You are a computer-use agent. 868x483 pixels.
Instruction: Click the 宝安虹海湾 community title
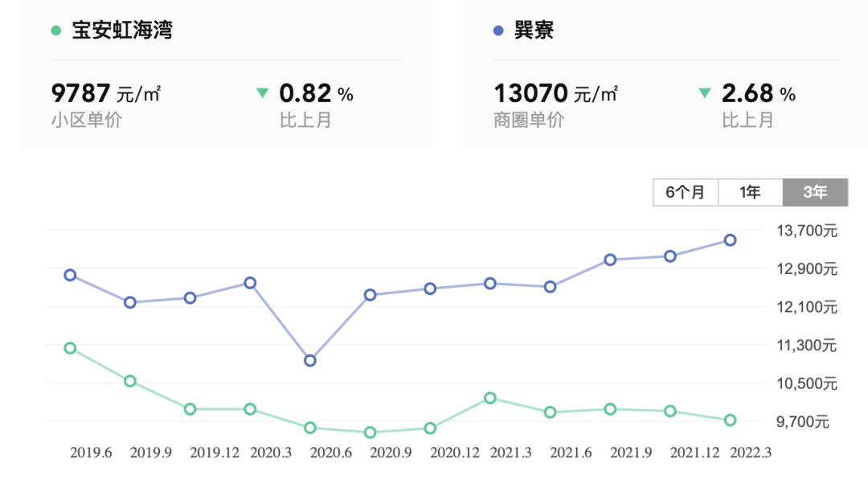(122, 30)
